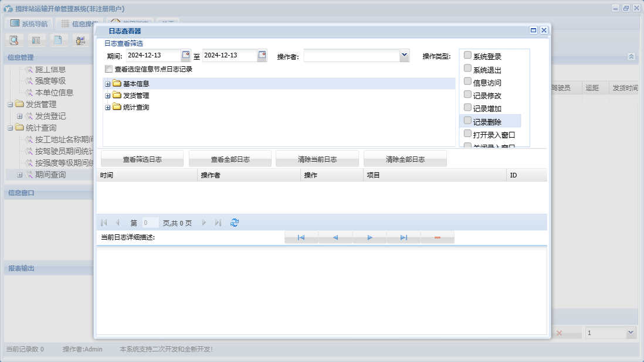Click the 项目 column header
Screen dimensions: 644x362
click(435, 175)
